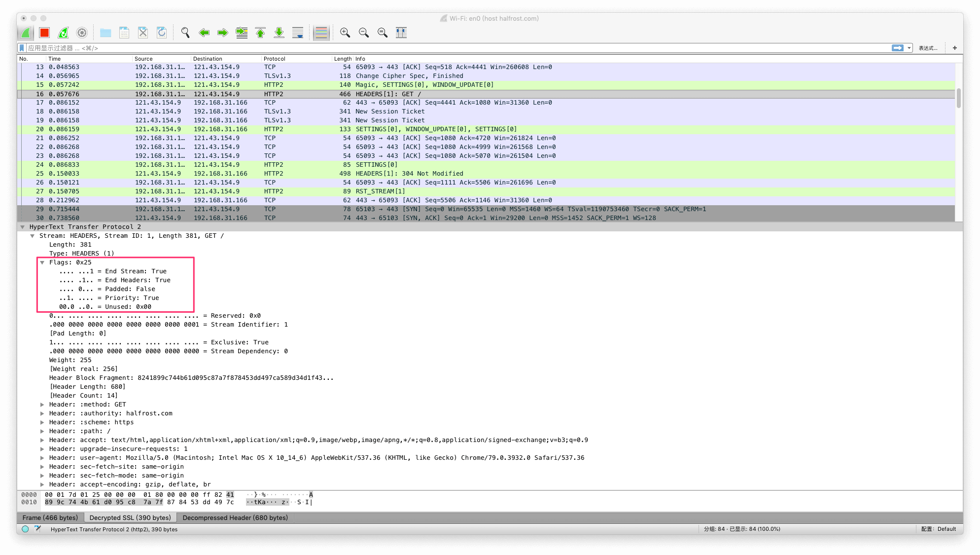Close the capture file icon
The width and height of the screenshot is (980, 555).
point(143,33)
